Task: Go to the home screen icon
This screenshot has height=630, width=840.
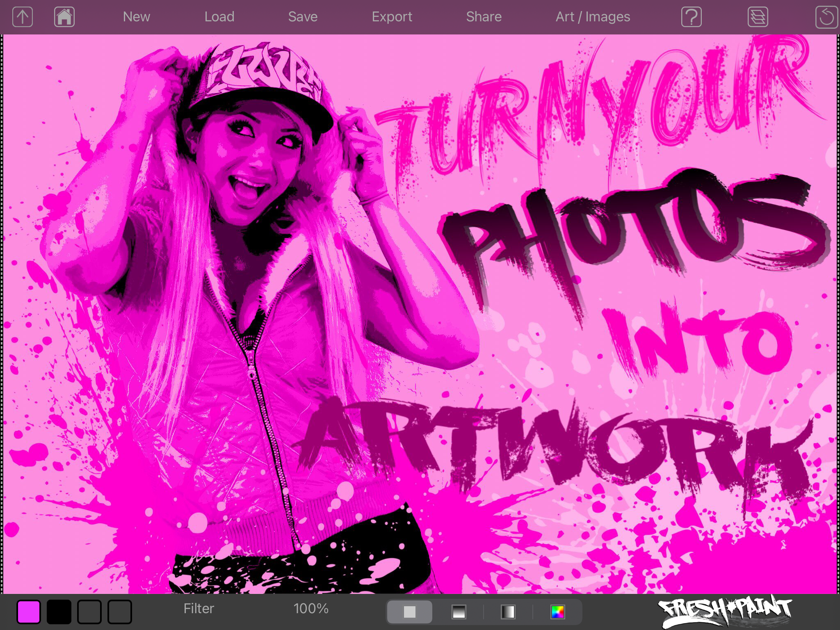Action: (64, 17)
